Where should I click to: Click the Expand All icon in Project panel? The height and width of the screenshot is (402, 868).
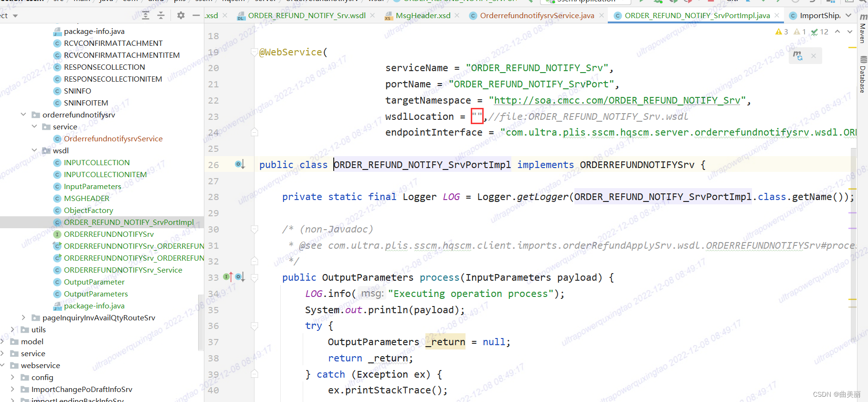coord(146,15)
